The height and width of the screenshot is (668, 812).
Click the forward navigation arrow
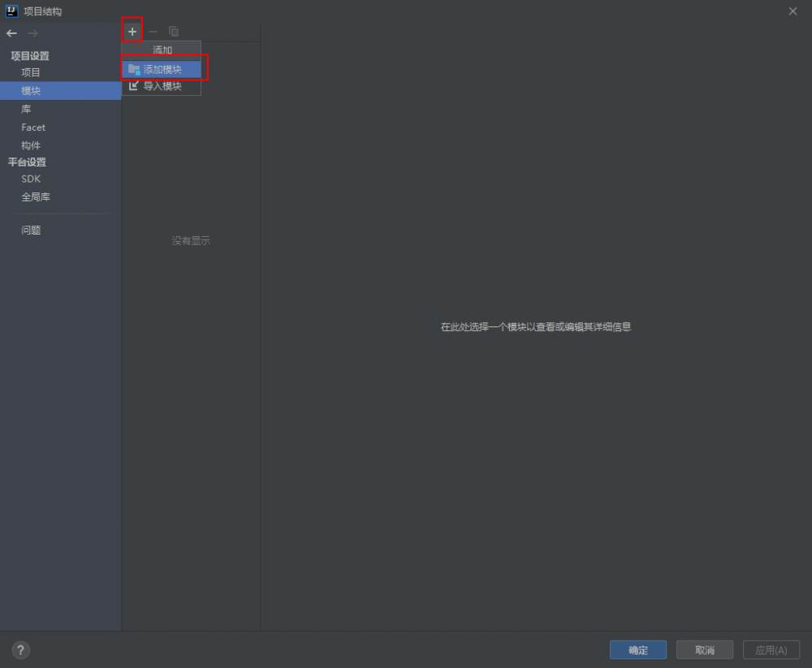click(32, 33)
